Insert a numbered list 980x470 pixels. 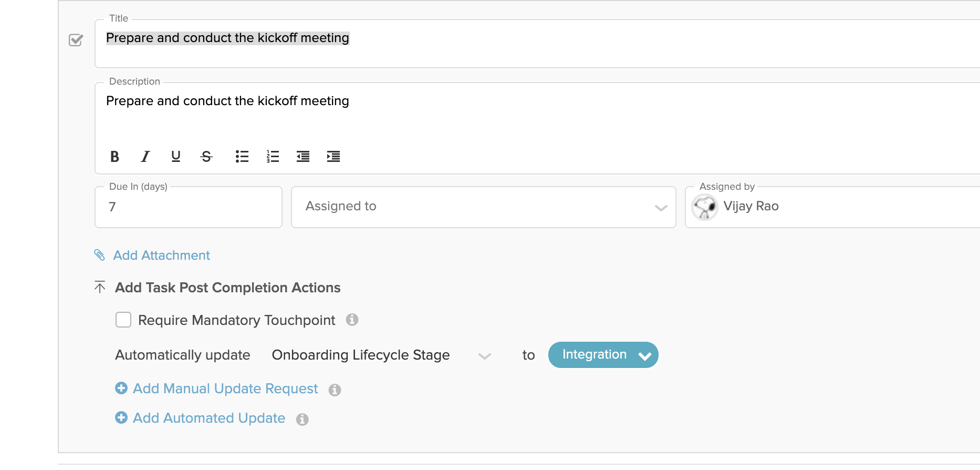pyautogui.click(x=273, y=156)
